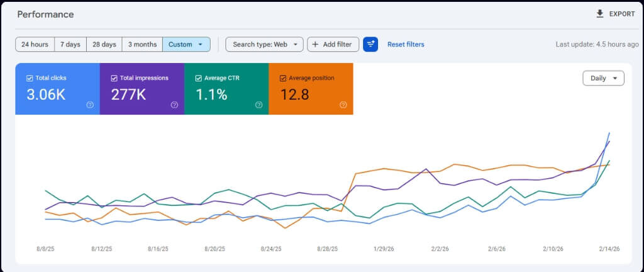The height and width of the screenshot is (272, 644).
Task: Click the 2/14/26 date on chart axis
Action: pos(608,249)
